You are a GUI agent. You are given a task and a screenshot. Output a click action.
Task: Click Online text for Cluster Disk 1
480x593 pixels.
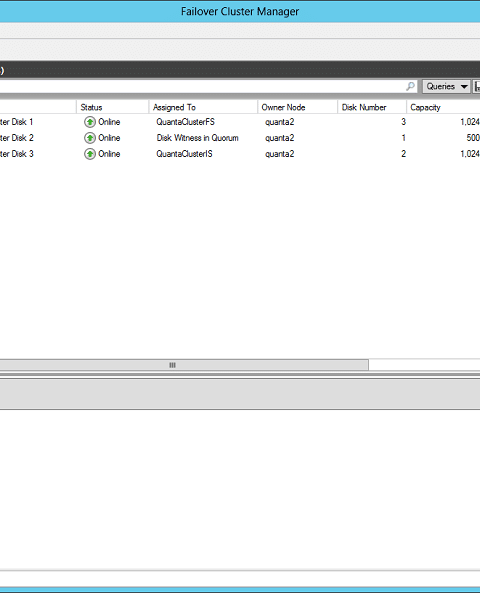[x=109, y=122]
